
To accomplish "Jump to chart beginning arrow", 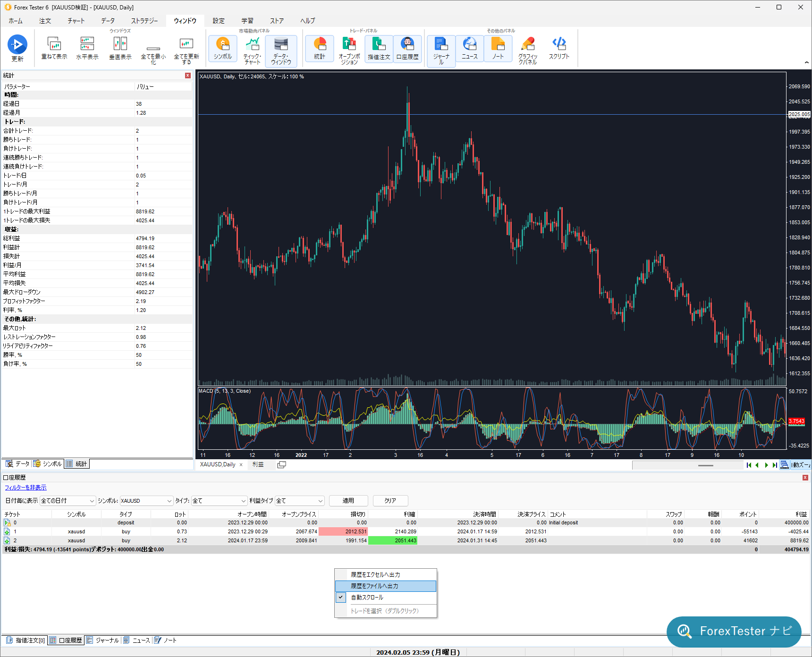I will (749, 465).
